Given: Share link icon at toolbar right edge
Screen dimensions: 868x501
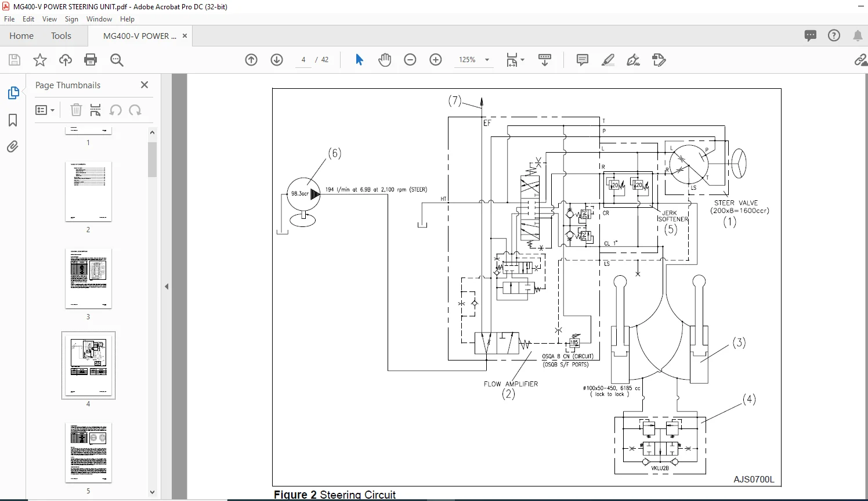Looking at the screenshot, I should [x=860, y=60].
